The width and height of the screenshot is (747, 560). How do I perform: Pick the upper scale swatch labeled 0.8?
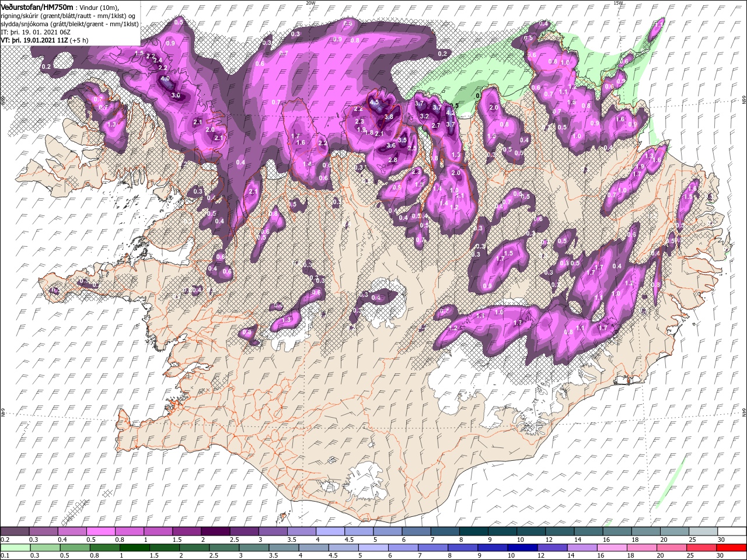(x=130, y=531)
